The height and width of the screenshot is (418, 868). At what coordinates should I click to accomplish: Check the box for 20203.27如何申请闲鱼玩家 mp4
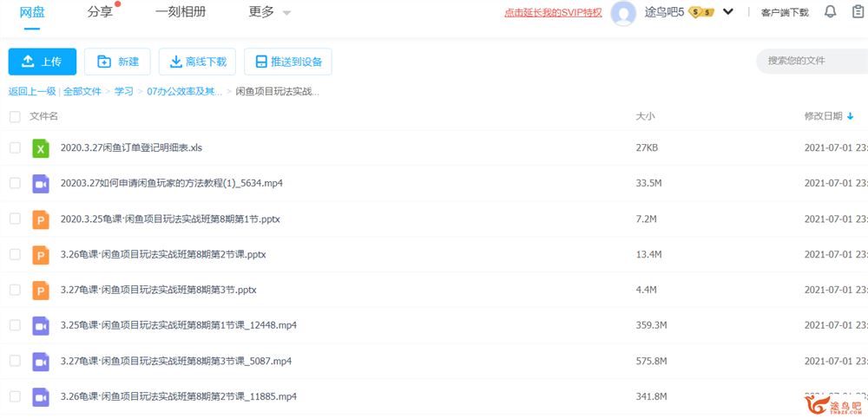[15, 183]
